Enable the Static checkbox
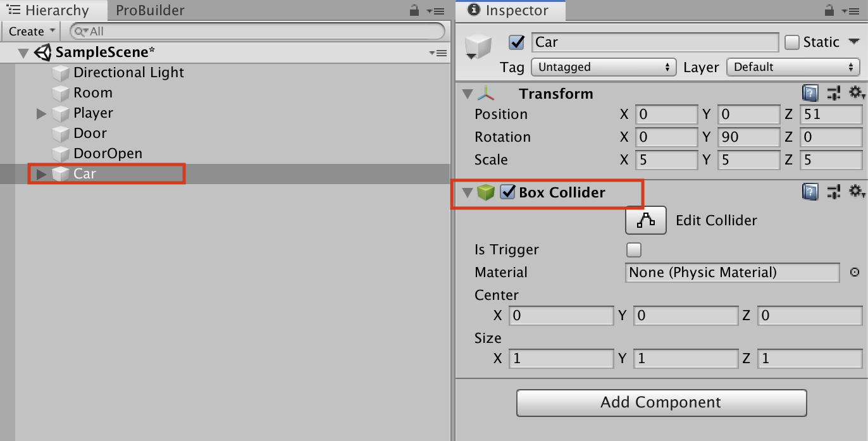Viewport: 868px width, 441px height. tap(791, 42)
